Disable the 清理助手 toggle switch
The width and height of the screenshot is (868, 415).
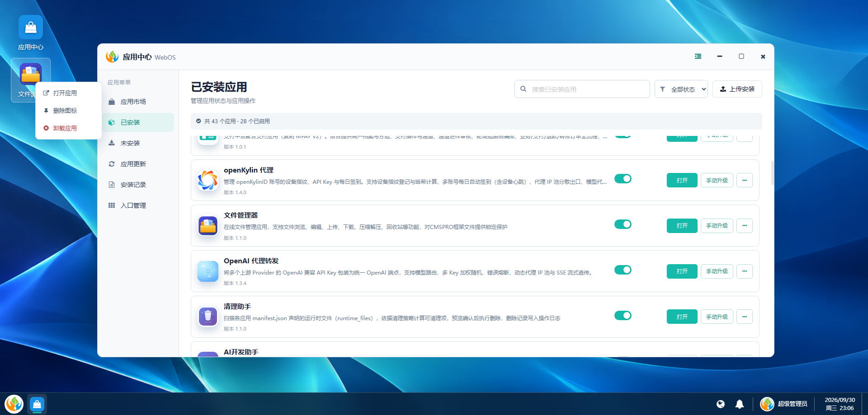(x=623, y=316)
